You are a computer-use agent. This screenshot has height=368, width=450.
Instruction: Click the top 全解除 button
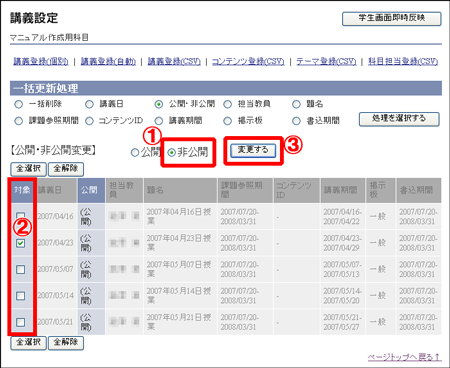pos(66,169)
